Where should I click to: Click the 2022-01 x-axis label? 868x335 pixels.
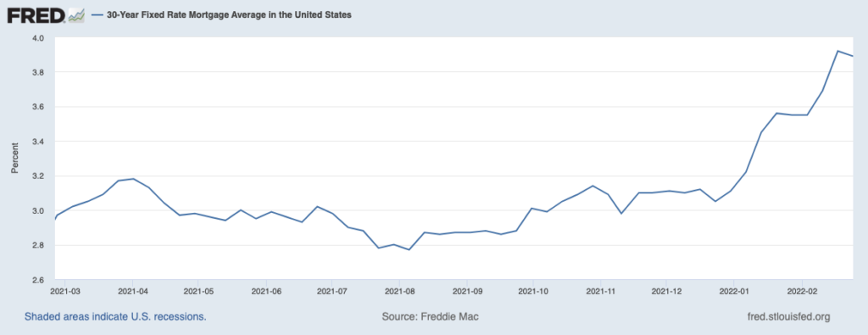click(x=733, y=291)
